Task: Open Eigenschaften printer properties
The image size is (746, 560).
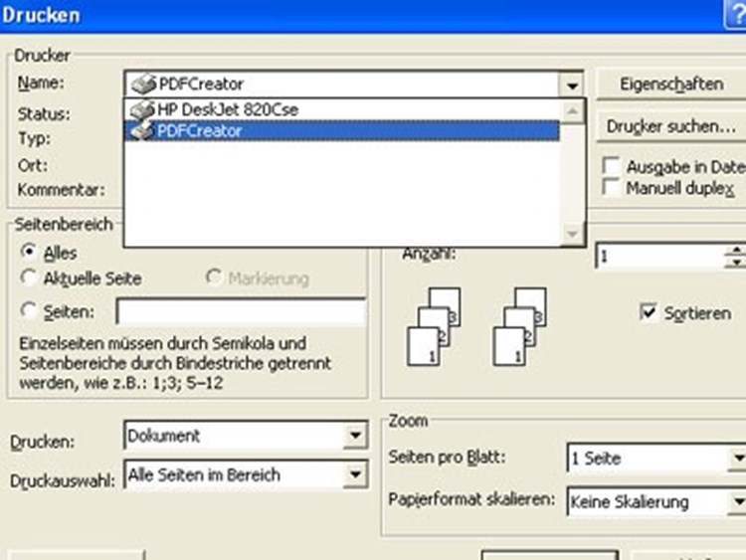Action: [x=670, y=85]
